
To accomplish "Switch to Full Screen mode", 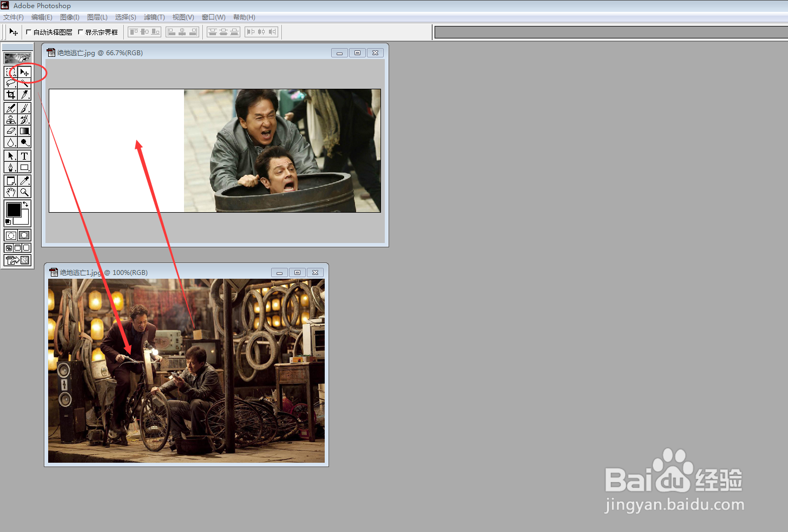I will (x=26, y=248).
